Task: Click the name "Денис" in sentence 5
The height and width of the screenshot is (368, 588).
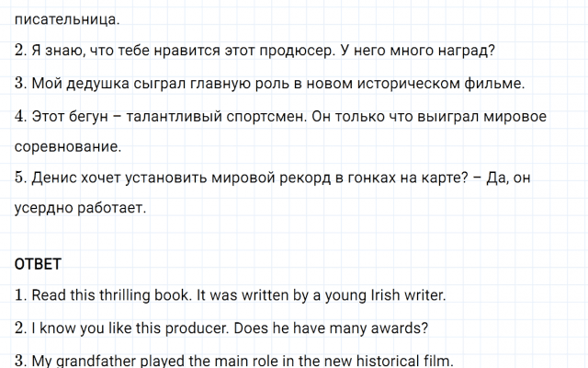Action: (x=52, y=179)
